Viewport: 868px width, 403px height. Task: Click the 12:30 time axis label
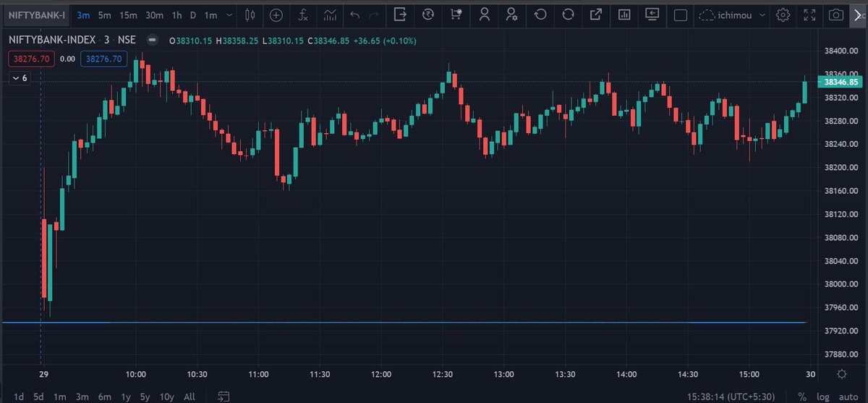(x=443, y=374)
